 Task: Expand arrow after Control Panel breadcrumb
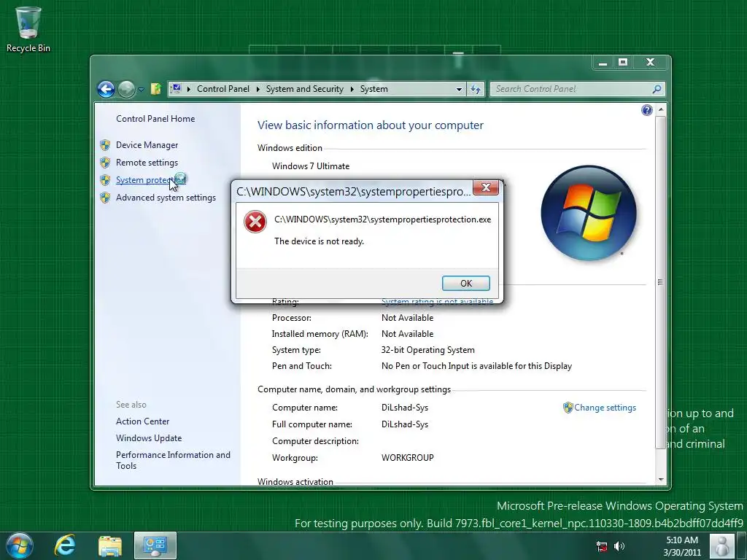(258, 89)
